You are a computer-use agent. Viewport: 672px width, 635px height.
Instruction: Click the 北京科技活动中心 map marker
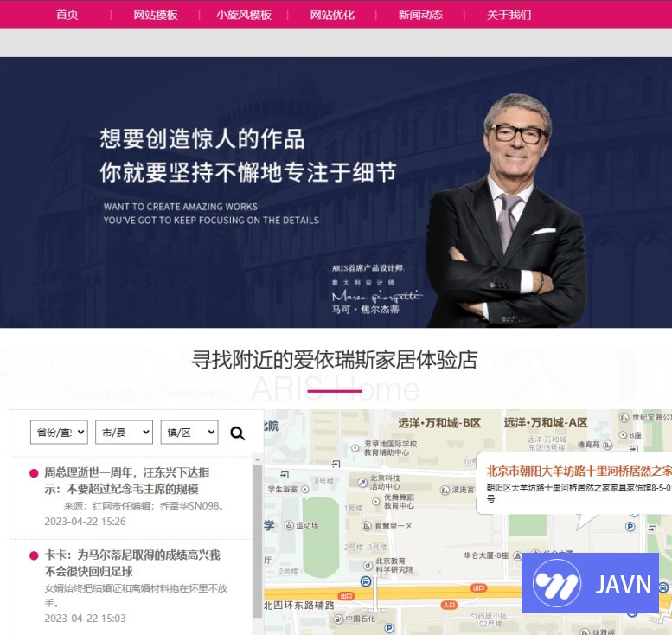362,482
